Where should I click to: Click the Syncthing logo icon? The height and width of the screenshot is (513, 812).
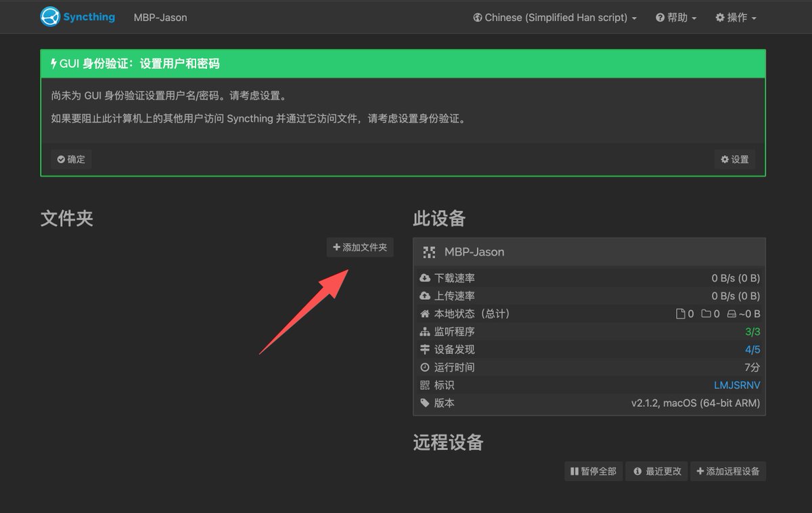[x=50, y=17]
